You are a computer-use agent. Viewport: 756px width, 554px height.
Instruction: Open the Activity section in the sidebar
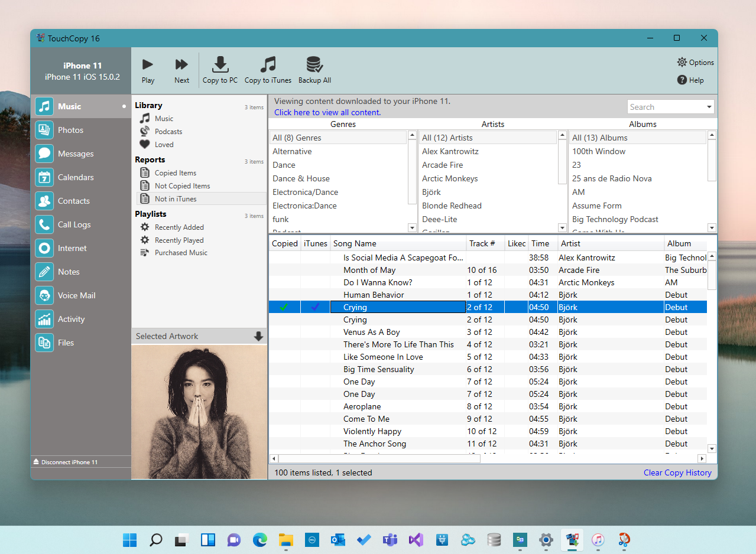coord(80,319)
